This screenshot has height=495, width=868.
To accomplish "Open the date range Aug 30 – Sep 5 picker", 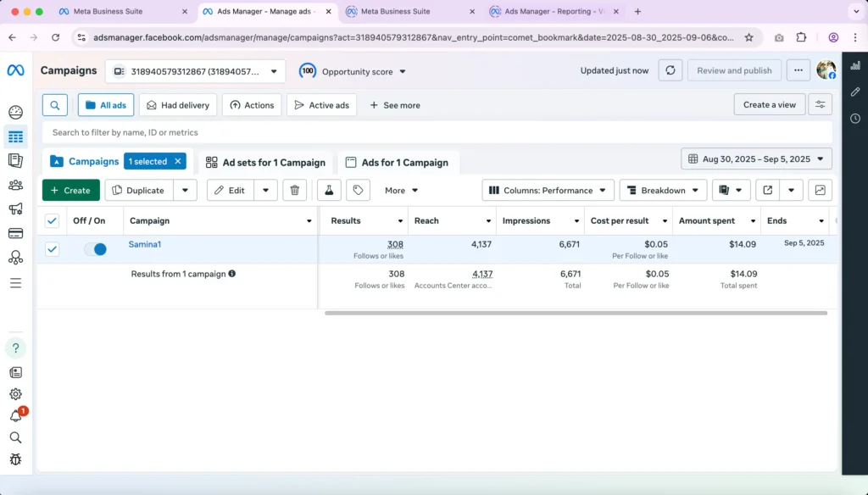I will coord(755,159).
